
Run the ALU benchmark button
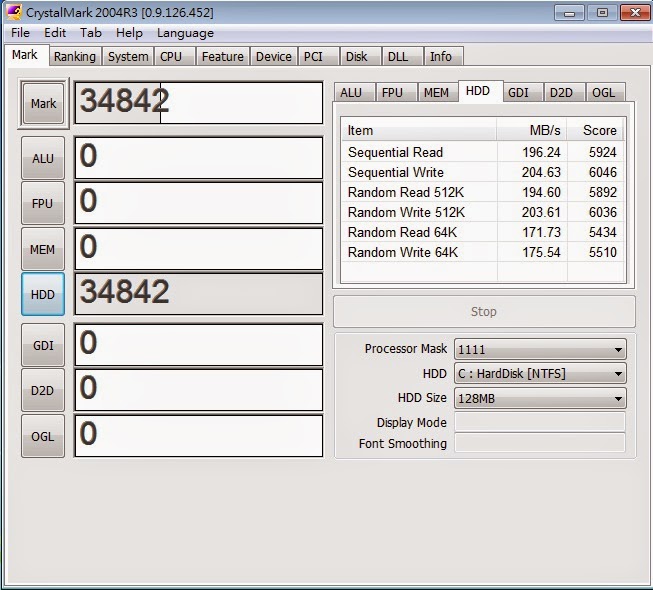tap(43, 158)
